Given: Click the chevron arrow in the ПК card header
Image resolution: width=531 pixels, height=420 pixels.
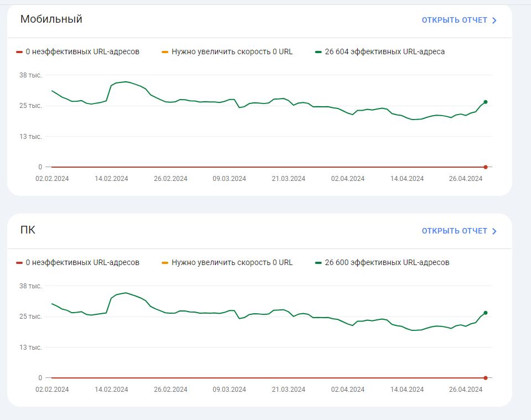Looking at the screenshot, I should [x=494, y=231].
